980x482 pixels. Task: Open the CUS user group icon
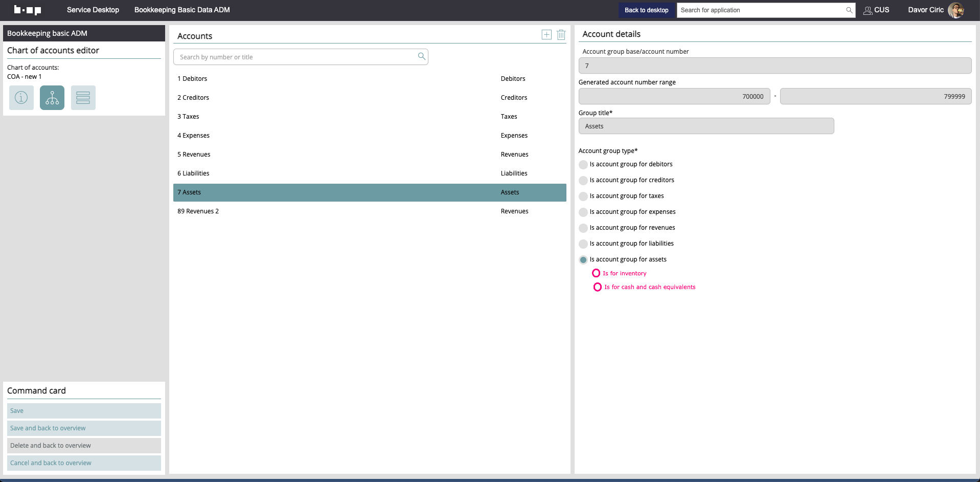coord(868,10)
